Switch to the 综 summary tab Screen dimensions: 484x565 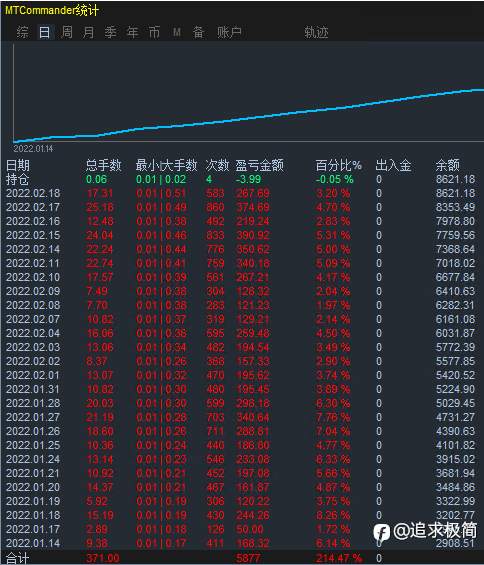click(x=22, y=32)
